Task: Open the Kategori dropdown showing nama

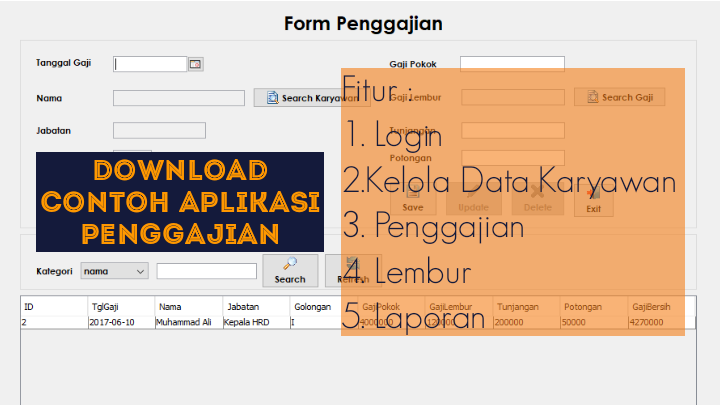Action: click(114, 271)
